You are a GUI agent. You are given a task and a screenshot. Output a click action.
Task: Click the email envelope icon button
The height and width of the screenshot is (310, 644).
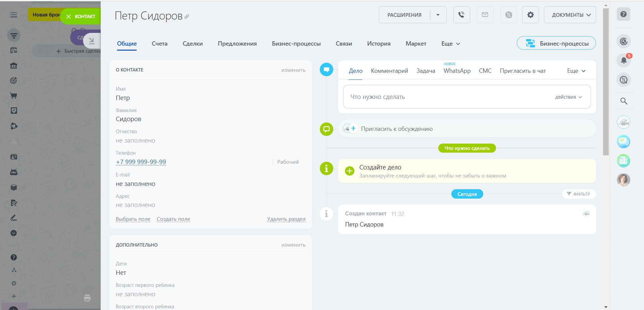click(x=485, y=15)
